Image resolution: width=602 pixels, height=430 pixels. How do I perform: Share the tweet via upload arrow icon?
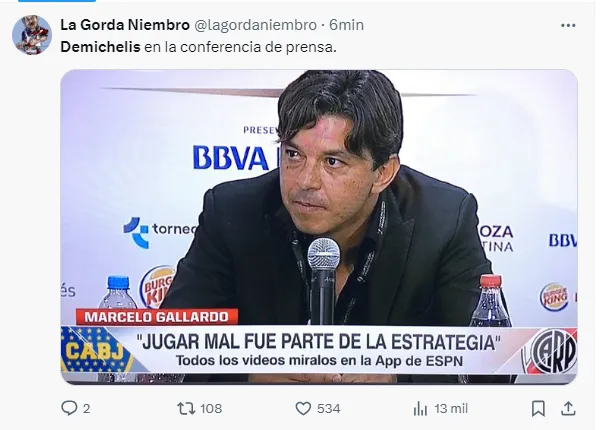point(568,408)
